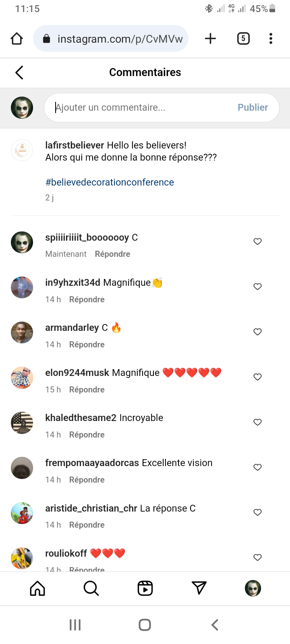This screenshot has height=644, width=290.
Task: Reply to in9yhzxit34d's comment
Action: pos(87,299)
